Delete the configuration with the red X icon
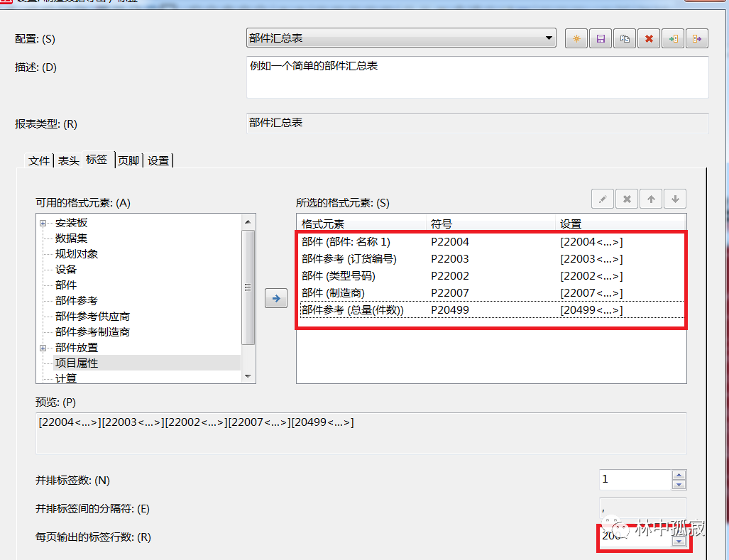Screen dimensions: 729x560 tap(648, 38)
